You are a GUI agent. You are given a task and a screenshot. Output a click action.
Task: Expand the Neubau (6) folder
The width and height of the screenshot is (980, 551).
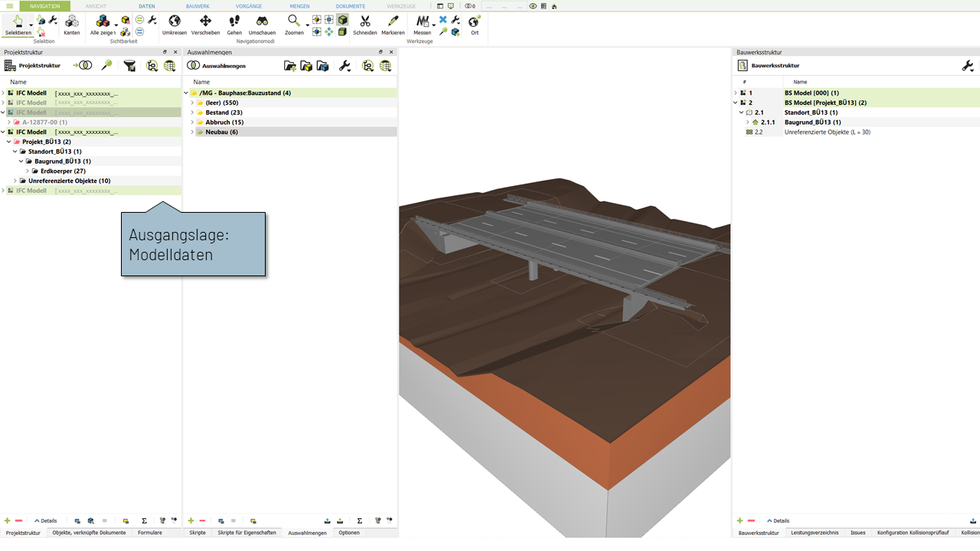tap(192, 132)
